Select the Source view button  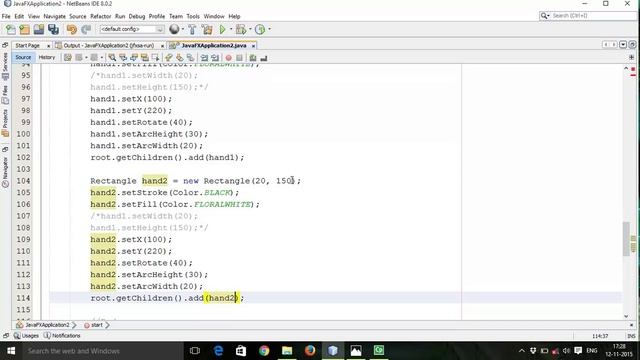[23, 58]
